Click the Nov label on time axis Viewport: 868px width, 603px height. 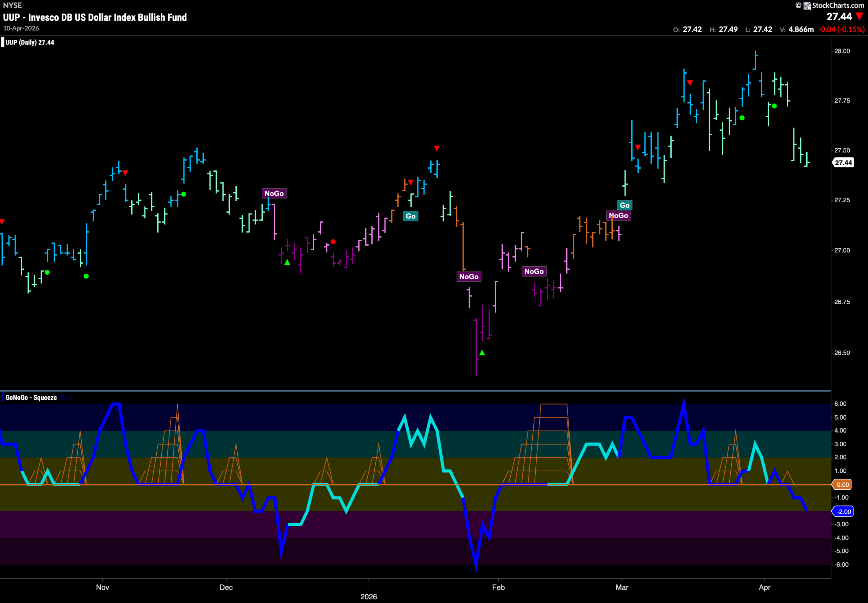[x=102, y=587]
